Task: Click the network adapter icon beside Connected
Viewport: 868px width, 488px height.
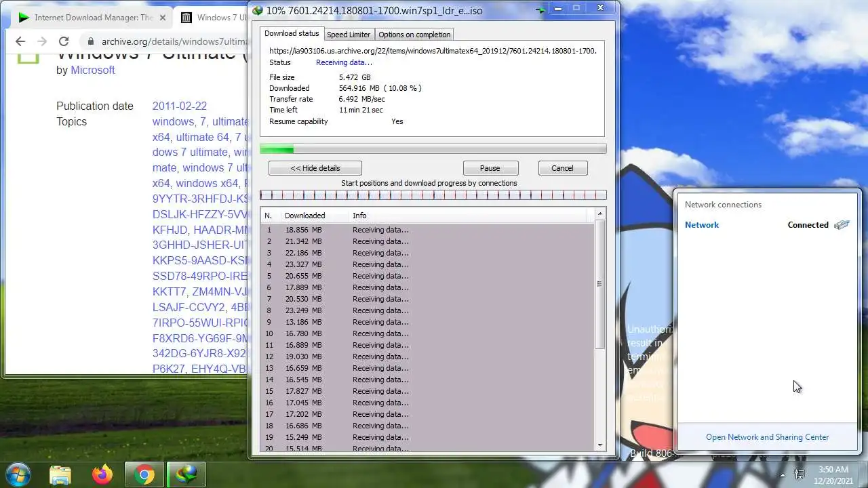Action: point(842,225)
